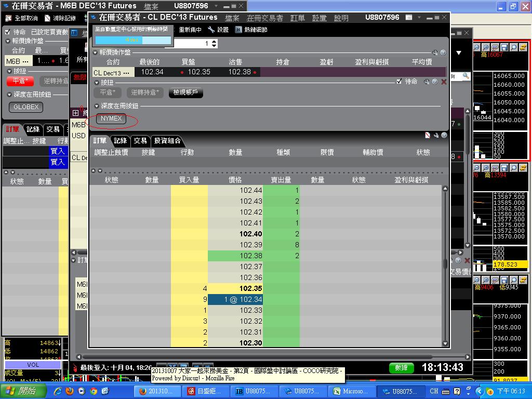Click wrench icon in orders panel header

coord(436,136)
